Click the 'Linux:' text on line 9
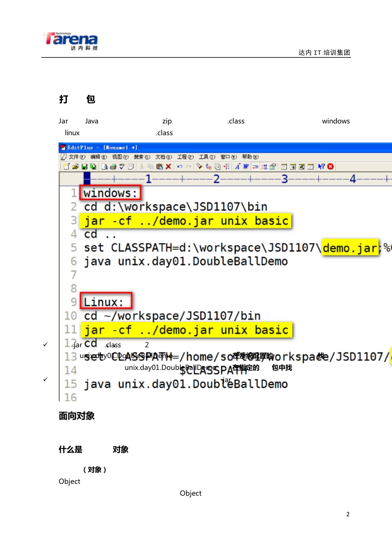This screenshot has height=554, width=392. pyautogui.click(x=104, y=302)
